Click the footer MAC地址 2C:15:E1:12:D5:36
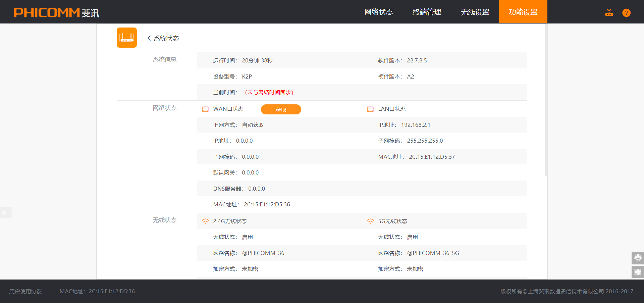Viewport: 644px width, 303px height. pyautogui.click(x=97, y=291)
